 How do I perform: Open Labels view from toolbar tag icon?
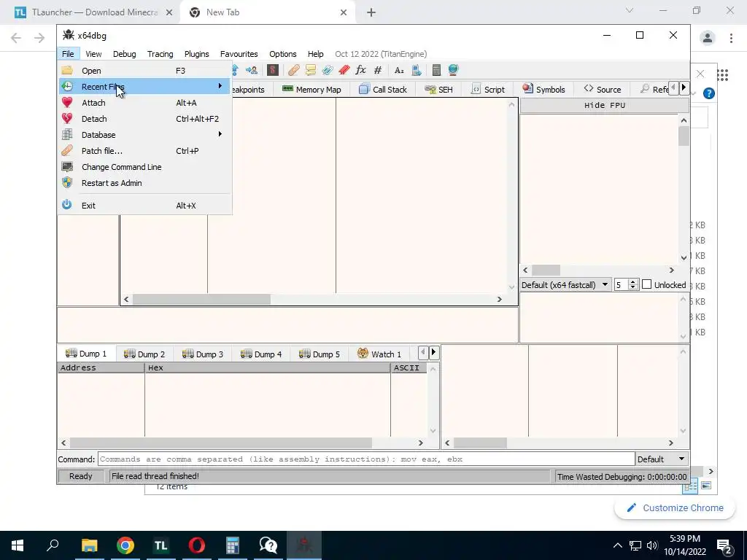[327, 71]
